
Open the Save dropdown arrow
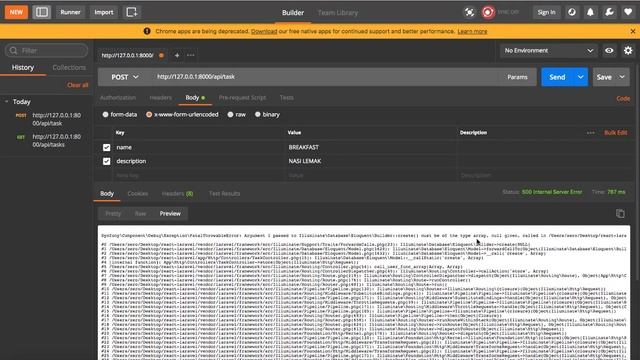622,77
